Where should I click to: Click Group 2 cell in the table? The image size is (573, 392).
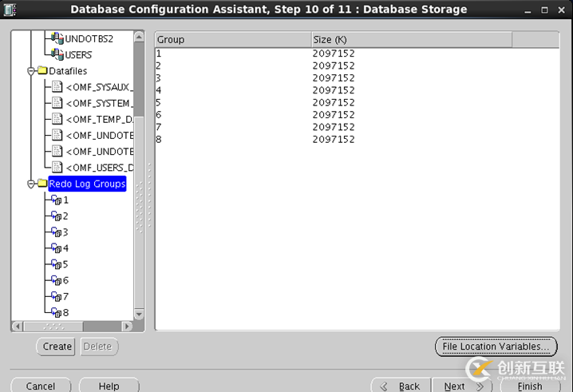coord(233,65)
